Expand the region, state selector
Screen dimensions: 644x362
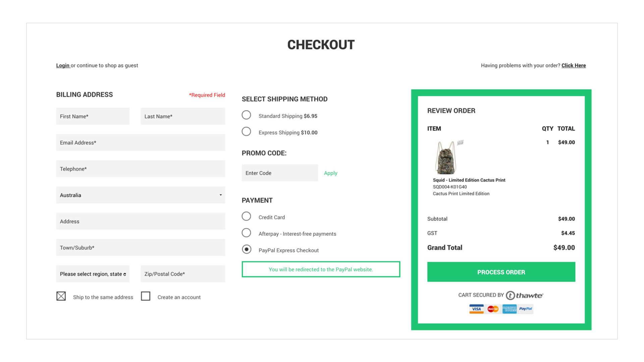pyautogui.click(x=93, y=274)
